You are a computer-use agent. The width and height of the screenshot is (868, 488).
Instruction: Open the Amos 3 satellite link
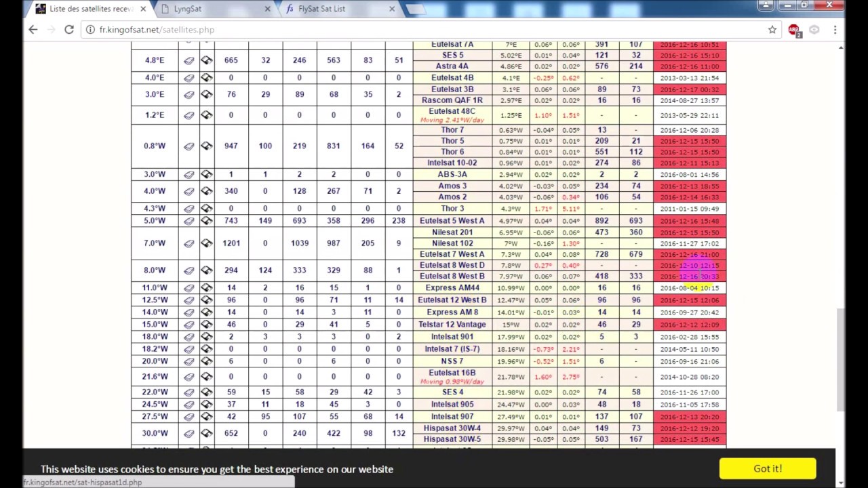tap(452, 186)
